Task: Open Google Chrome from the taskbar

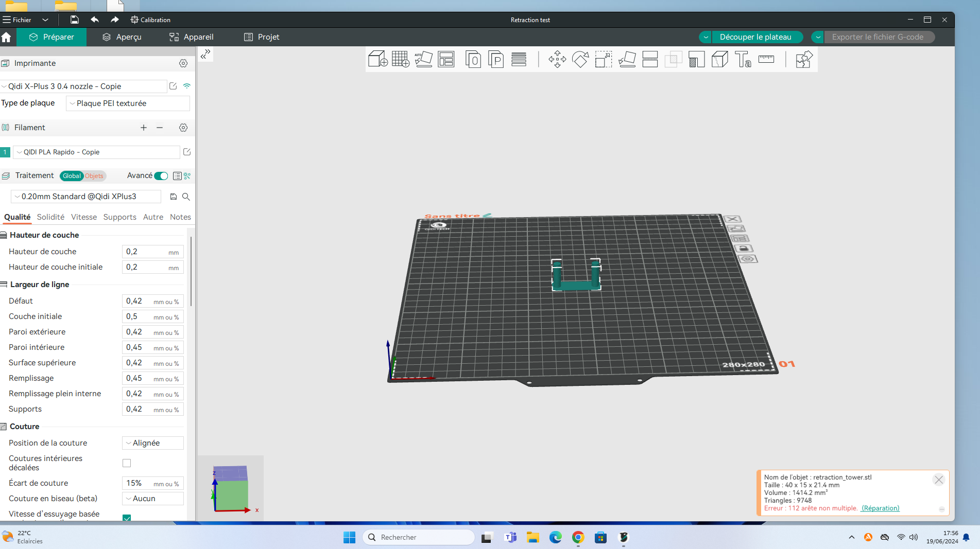Action: pyautogui.click(x=578, y=537)
